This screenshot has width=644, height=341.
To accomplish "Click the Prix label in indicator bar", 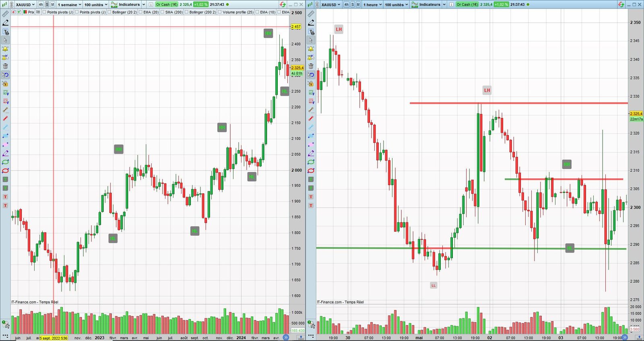I will [x=31, y=12].
